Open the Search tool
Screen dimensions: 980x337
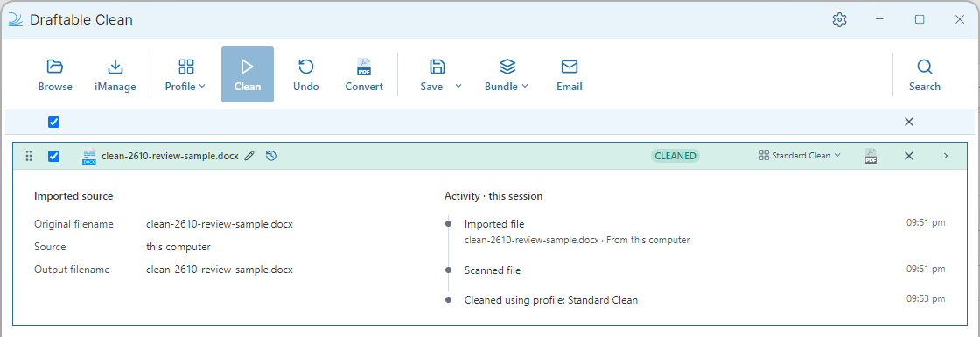[x=924, y=75]
